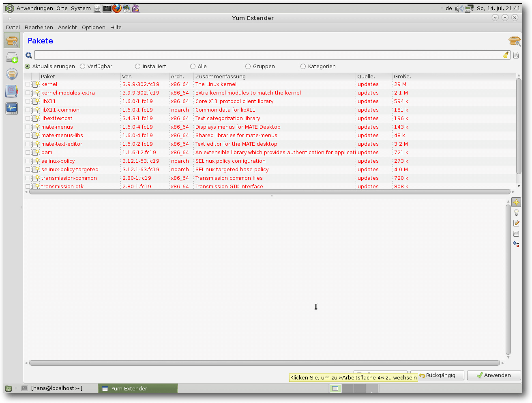Click the Rückgängig button
The width and height of the screenshot is (532, 403).
coord(437,375)
